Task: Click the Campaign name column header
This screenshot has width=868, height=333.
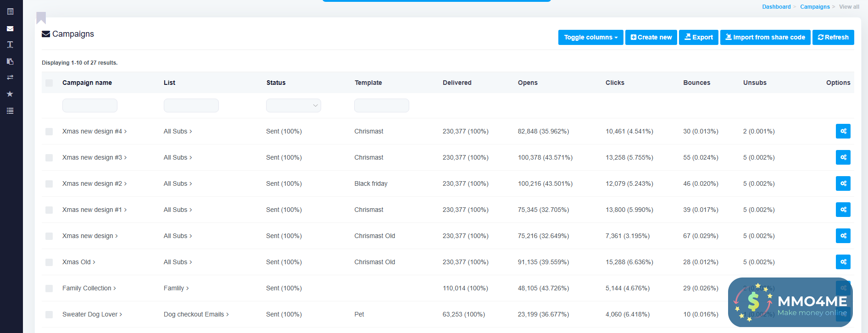Action: click(87, 83)
